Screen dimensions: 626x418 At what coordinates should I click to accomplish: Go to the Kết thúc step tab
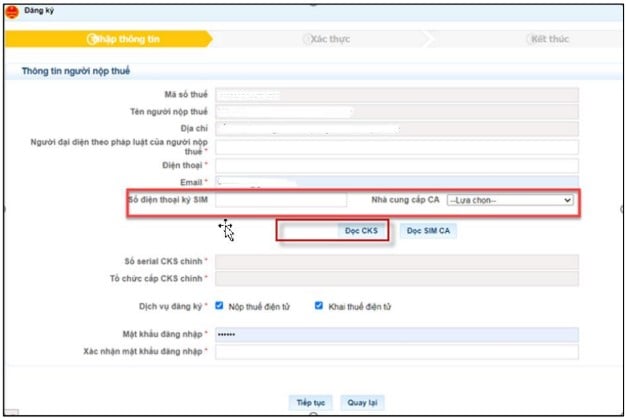pyautogui.click(x=551, y=39)
